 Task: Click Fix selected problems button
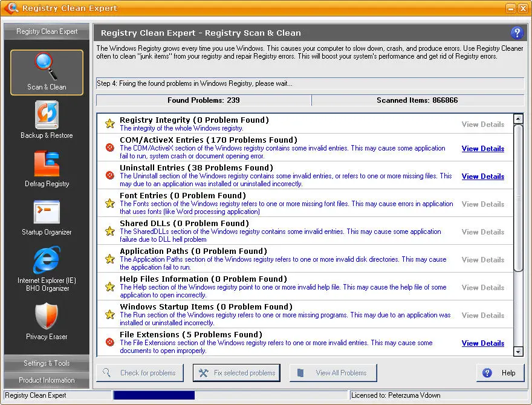(x=236, y=373)
